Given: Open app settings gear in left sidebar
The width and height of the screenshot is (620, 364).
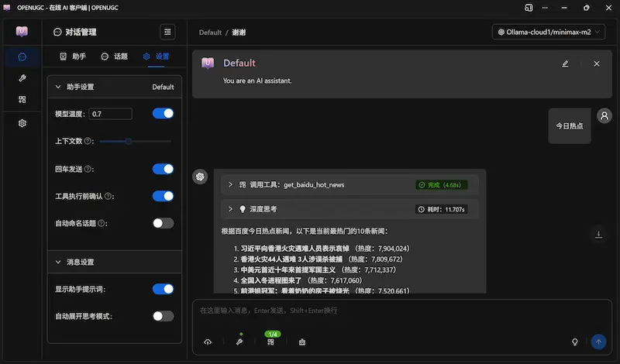Looking at the screenshot, I should pyautogui.click(x=22, y=123).
